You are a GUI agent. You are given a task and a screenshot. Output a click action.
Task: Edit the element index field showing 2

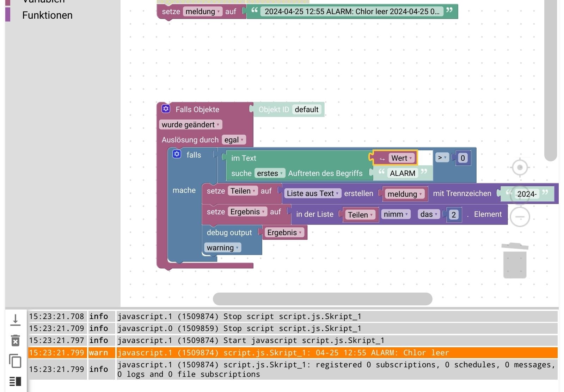[x=453, y=214]
